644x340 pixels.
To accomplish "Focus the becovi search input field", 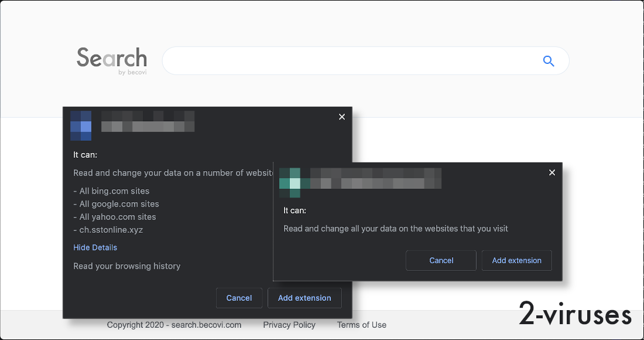I will tap(351, 61).
